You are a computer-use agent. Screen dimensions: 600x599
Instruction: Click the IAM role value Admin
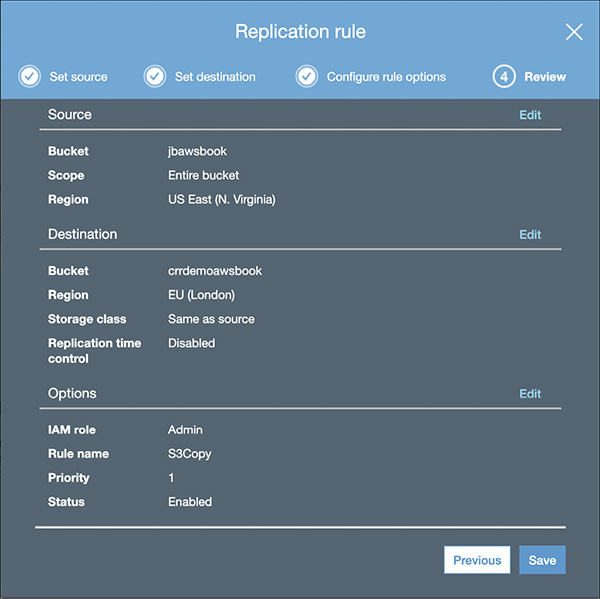(185, 430)
